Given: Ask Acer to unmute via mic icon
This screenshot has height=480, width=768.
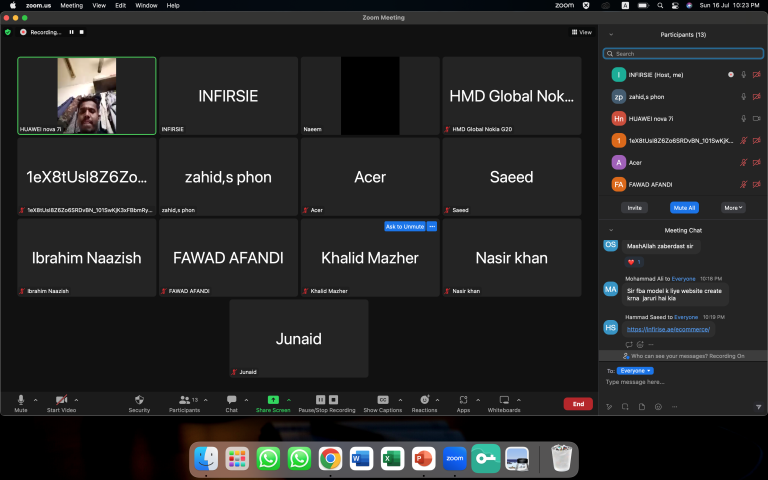Looking at the screenshot, I should (x=744, y=163).
